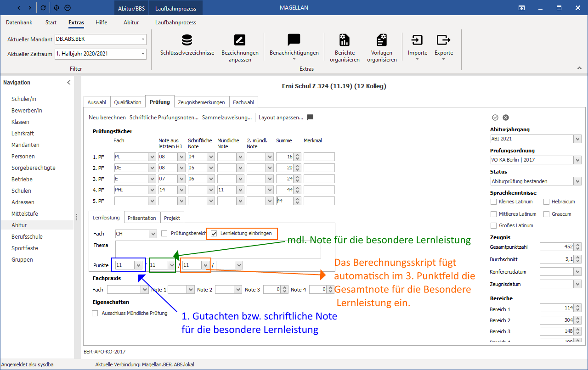Open the Präsentation tab
The height and width of the screenshot is (370, 588).
pos(142,218)
